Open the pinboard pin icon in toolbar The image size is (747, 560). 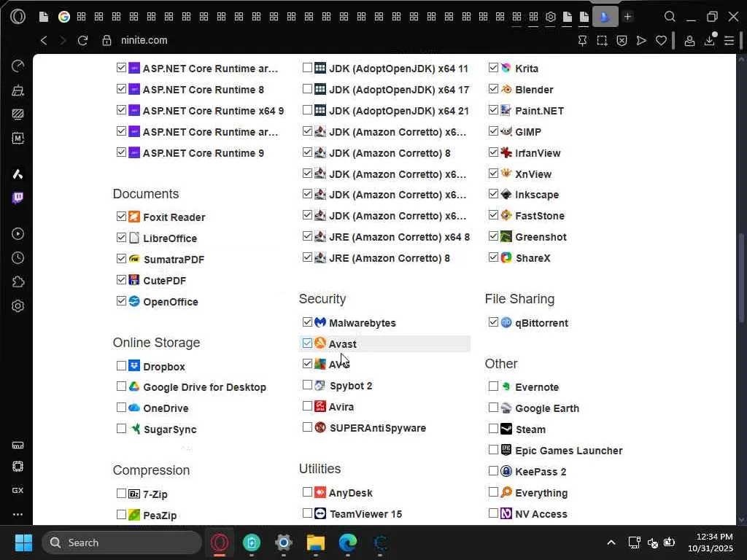click(x=582, y=41)
